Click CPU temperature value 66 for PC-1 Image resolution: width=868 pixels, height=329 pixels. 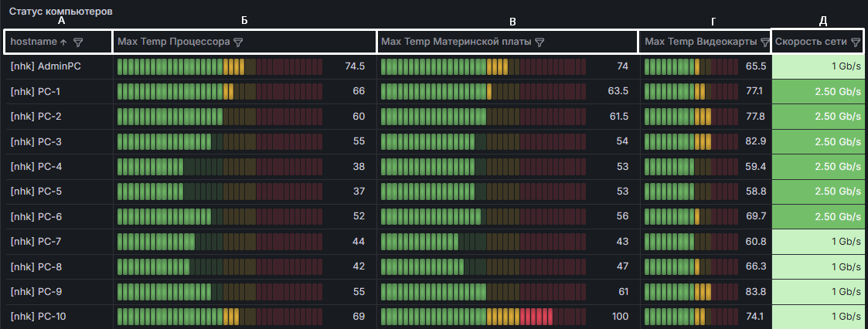[359, 91]
